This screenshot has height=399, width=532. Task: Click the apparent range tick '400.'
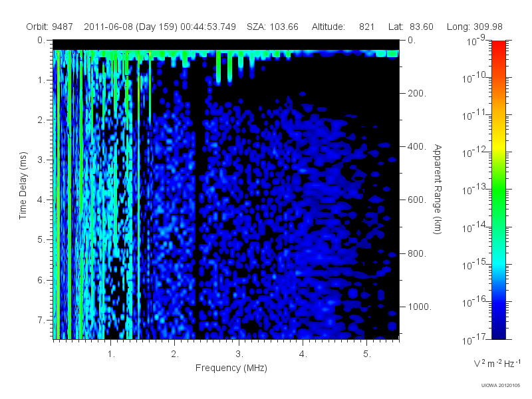[x=417, y=146]
